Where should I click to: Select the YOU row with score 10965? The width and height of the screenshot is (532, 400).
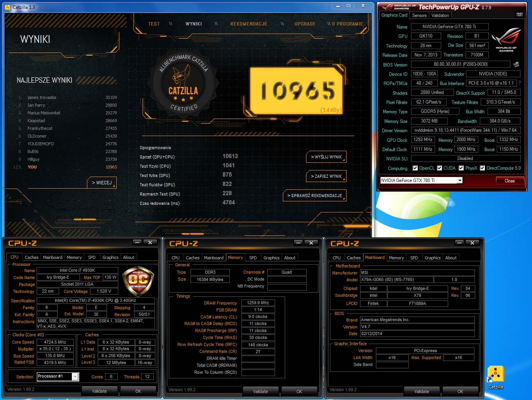pos(65,167)
